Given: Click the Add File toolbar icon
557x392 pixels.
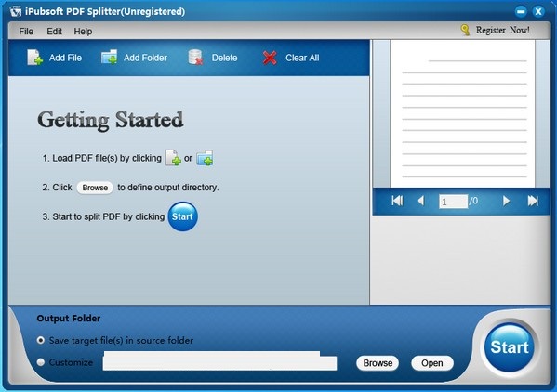Looking at the screenshot, I should [x=35, y=58].
